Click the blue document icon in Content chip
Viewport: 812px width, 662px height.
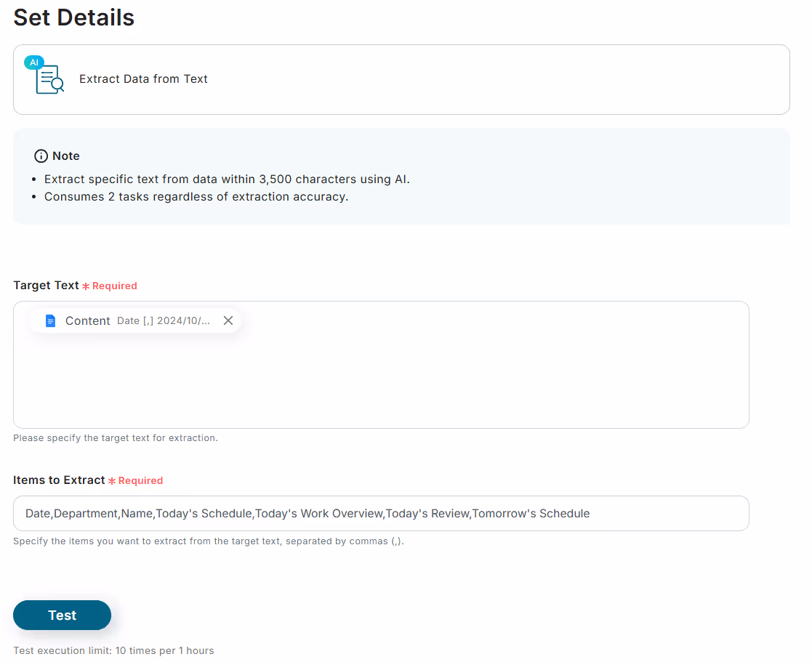(50, 321)
